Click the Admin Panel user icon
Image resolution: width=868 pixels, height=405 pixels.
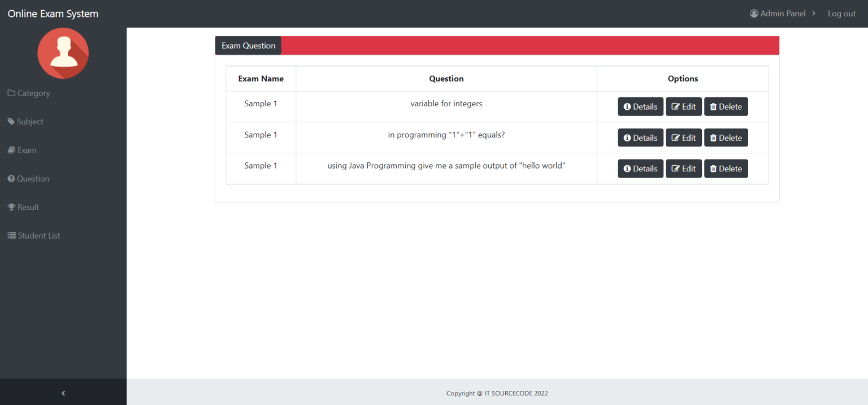click(753, 13)
